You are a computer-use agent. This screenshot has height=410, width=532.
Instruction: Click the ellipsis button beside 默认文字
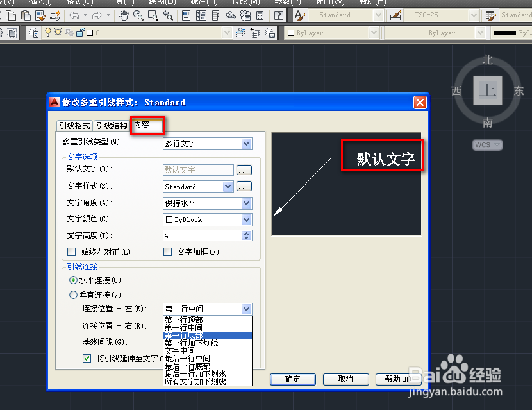[244, 170]
